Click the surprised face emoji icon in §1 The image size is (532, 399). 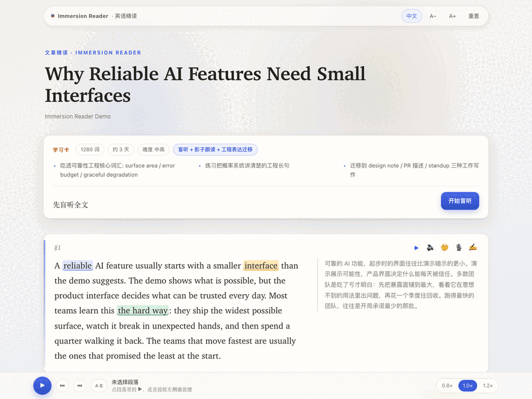[444, 248]
